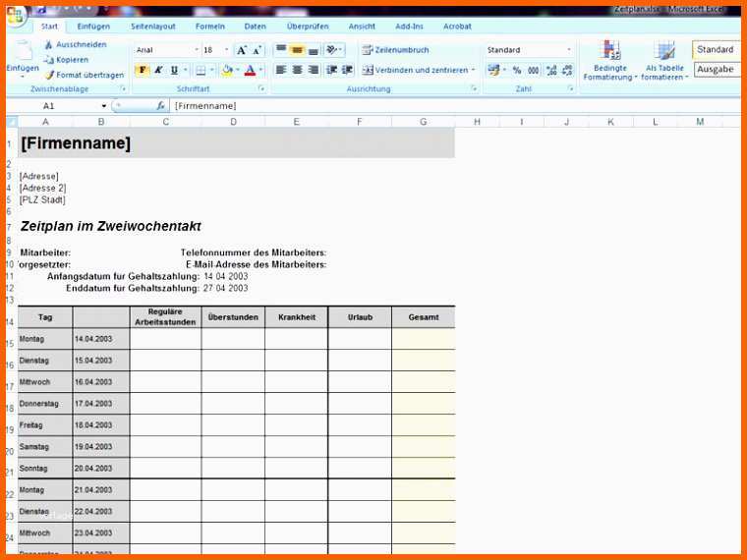Apply cell borders icon
The width and height of the screenshot is (747, 560).
pyautogui.click(x=201, y=71)
